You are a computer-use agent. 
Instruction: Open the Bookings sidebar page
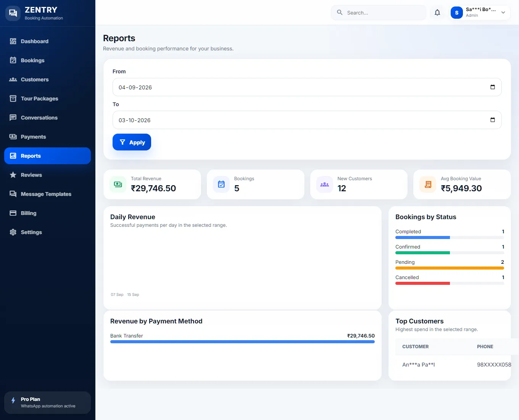pyautogui.click(x=47, y=60)
